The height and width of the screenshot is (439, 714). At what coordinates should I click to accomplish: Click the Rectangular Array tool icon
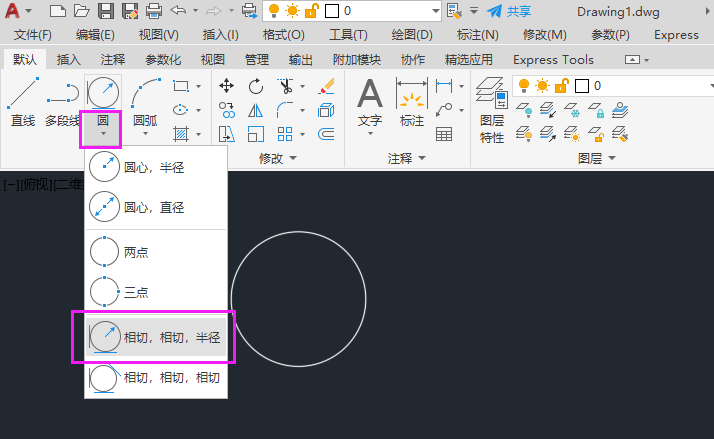point(285,134)
